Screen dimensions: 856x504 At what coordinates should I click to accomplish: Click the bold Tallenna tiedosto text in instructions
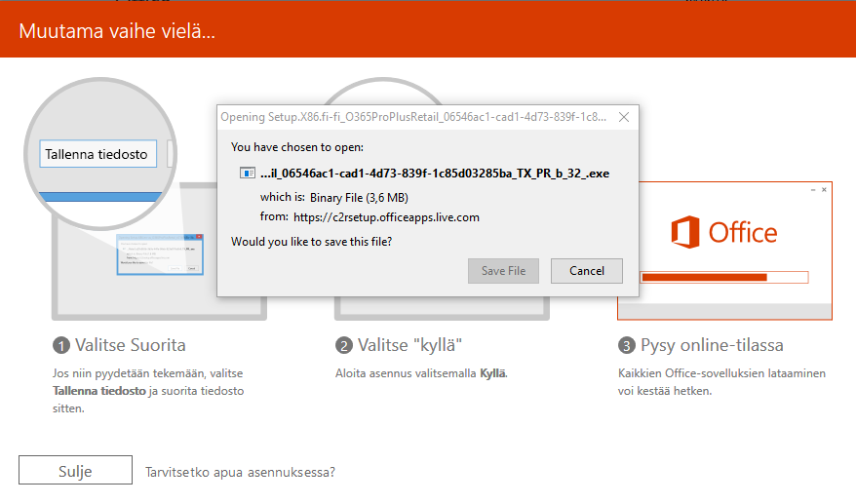[99, 391]
